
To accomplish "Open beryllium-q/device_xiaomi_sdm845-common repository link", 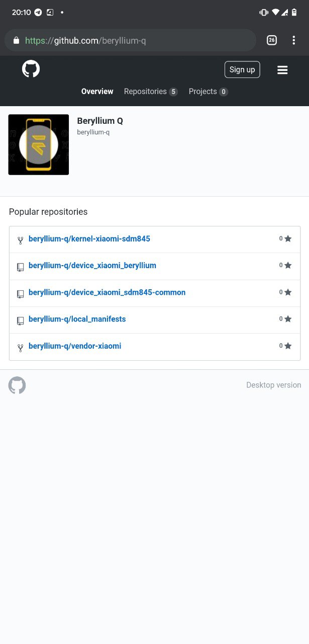I will (107, 292).
